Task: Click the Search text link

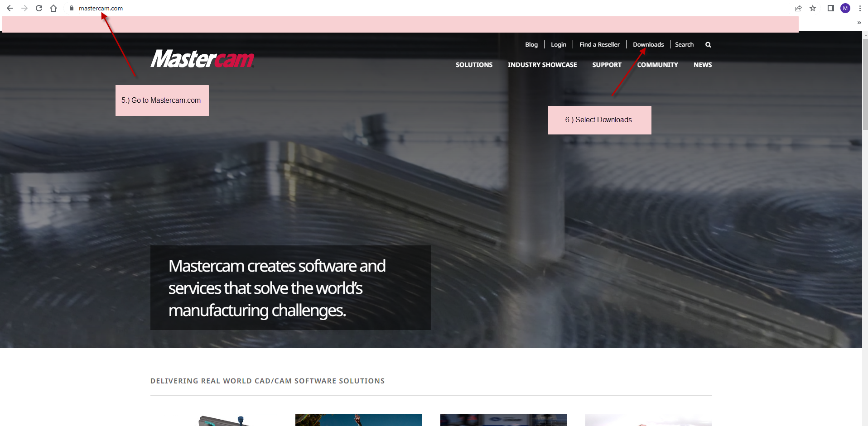Action: click(x=684, y=44)
